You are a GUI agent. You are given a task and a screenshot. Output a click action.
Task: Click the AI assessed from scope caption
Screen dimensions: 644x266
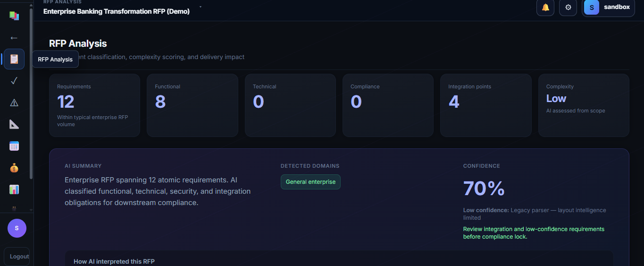(576, 111)
